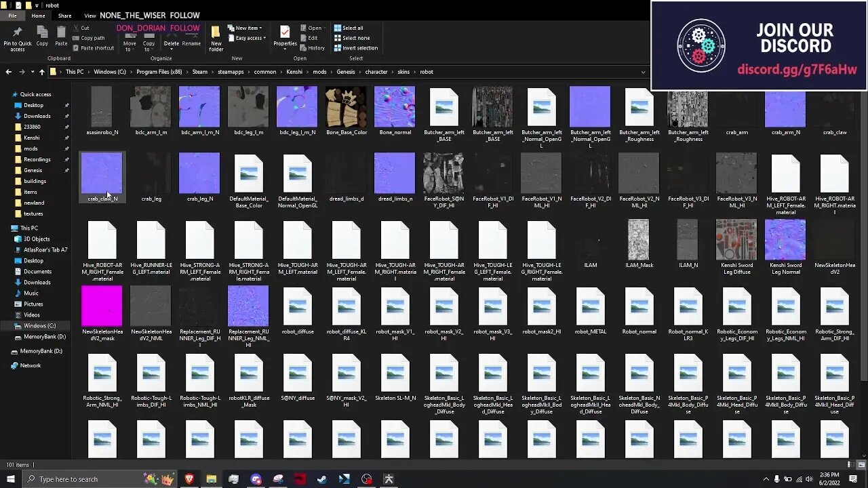Switch to the Share ribbon tab
Screen dimensions: 868x488
coord(64,16)
